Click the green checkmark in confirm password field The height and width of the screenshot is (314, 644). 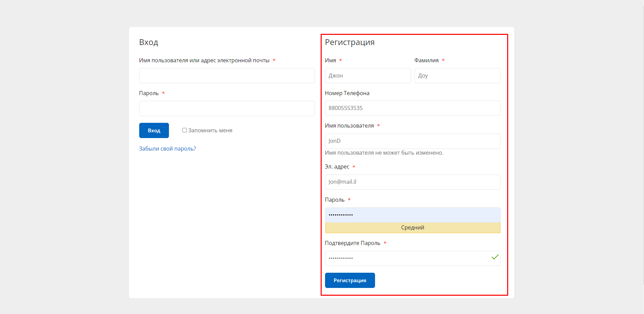tap(495, 257)
